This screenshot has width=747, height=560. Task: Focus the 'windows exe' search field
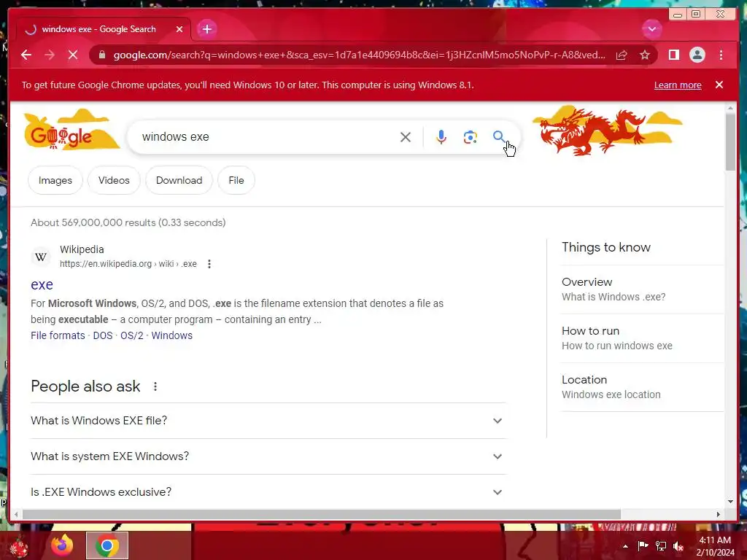(x=267, y=137)
